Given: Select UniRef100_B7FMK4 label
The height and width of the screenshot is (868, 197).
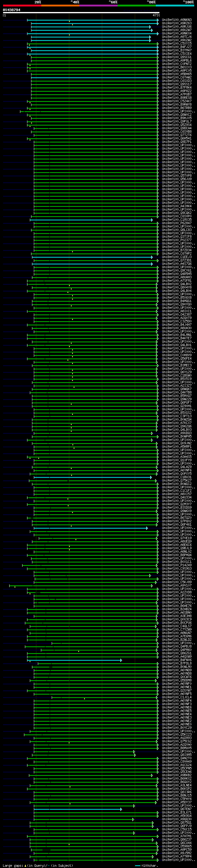Looking at the screenshot, I should point(177,88).
